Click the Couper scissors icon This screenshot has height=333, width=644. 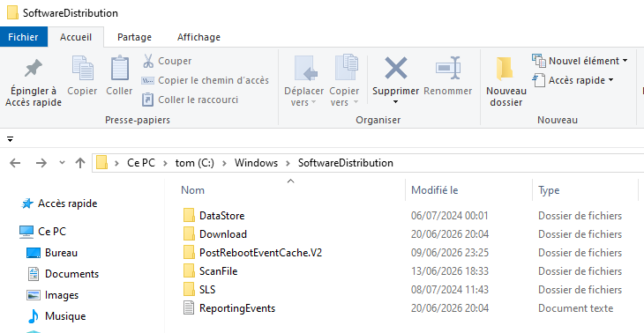tap(148, 61)
